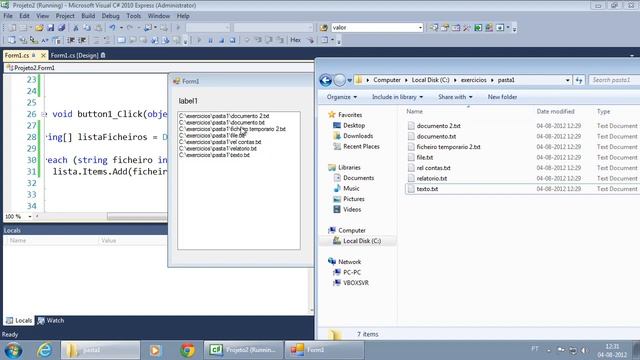Select ficheiro temporario 2.txt in Explorer
The image size is (640, 360).
click(448, 147)
